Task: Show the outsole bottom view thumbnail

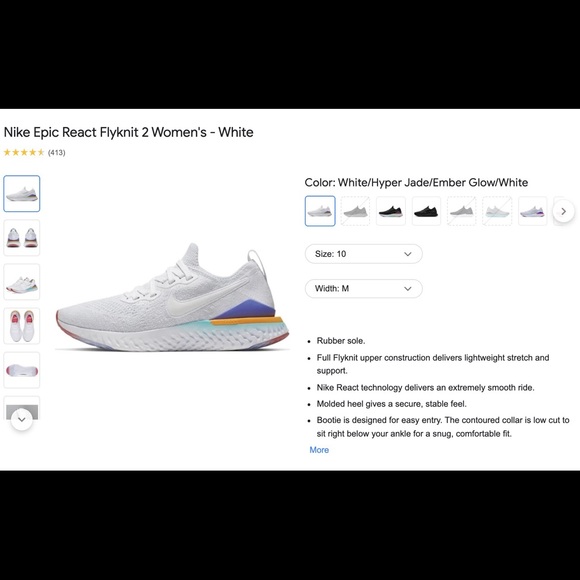Action: point(22,370)
